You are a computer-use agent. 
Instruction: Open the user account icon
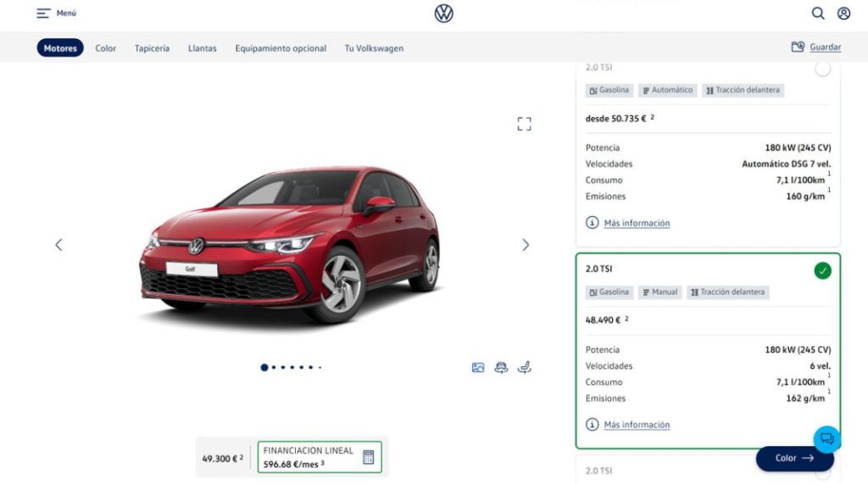(843, 14)
